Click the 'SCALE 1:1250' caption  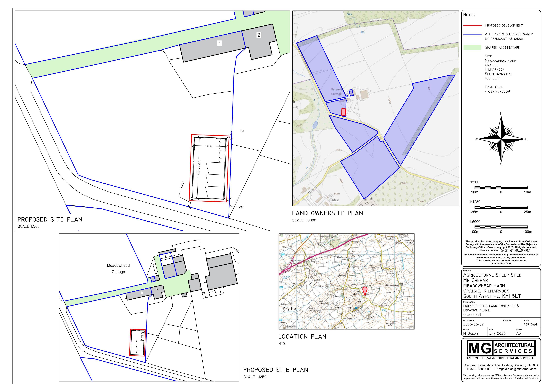pyautogui.click(x=255, y=377)
